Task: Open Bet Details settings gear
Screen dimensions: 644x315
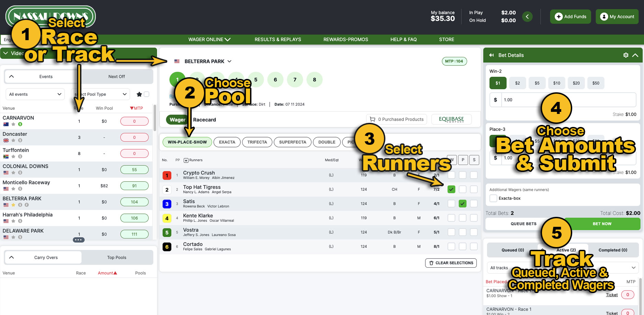Action: point(626,55)
